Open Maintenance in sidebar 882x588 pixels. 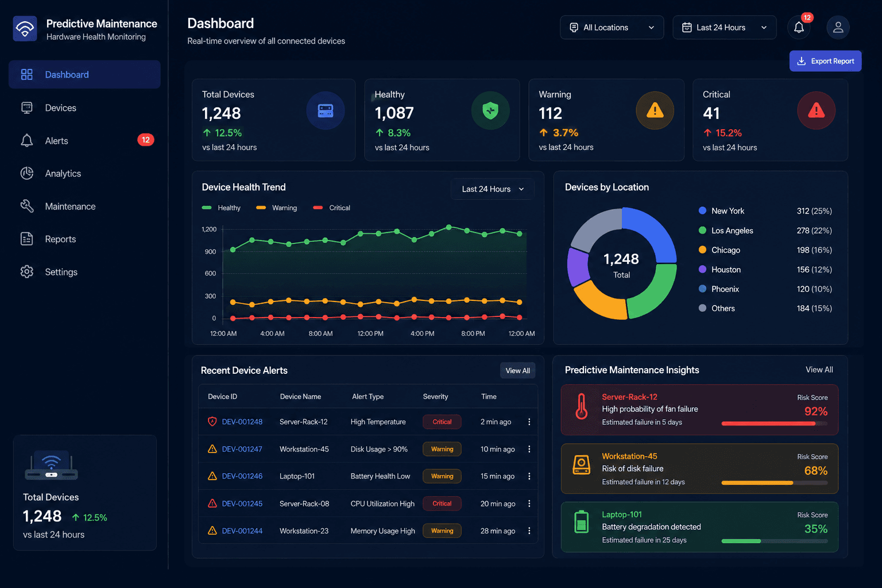(x=84, y=206)
